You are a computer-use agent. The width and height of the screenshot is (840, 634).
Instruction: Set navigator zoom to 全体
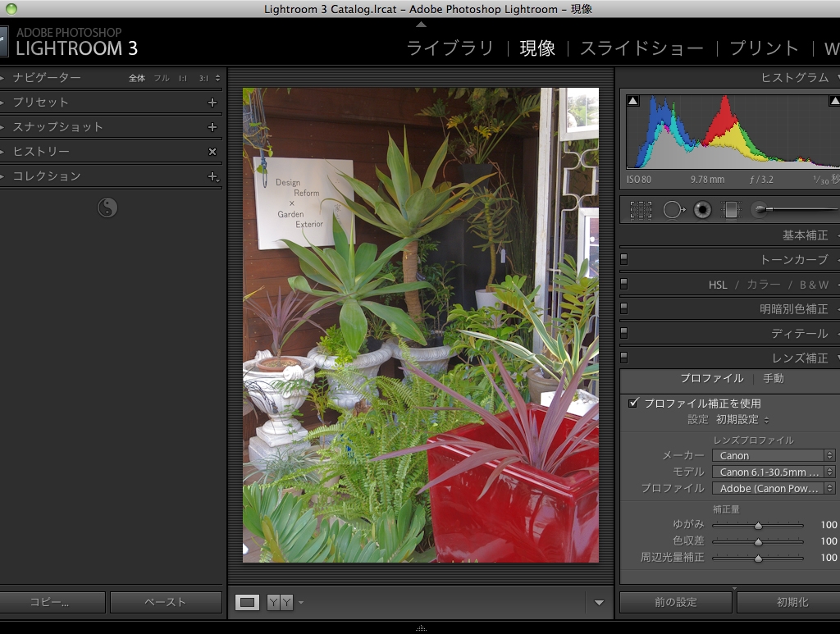(137, 78)
